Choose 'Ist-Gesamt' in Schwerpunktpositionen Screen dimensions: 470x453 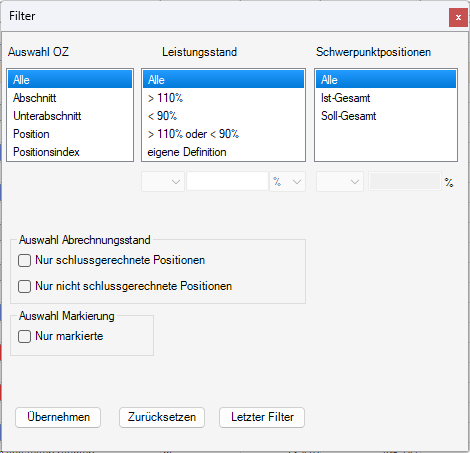coord(386,98)
